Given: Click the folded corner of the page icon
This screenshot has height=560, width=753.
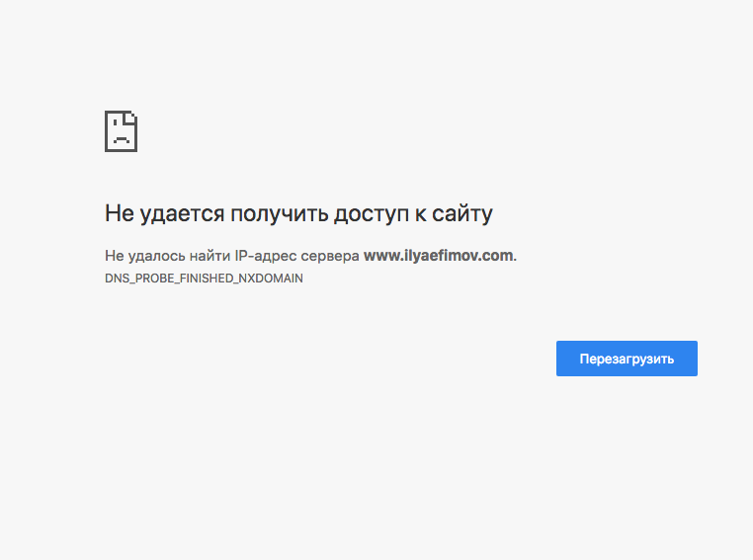Looking at the screenshot, I should (131, 117).
